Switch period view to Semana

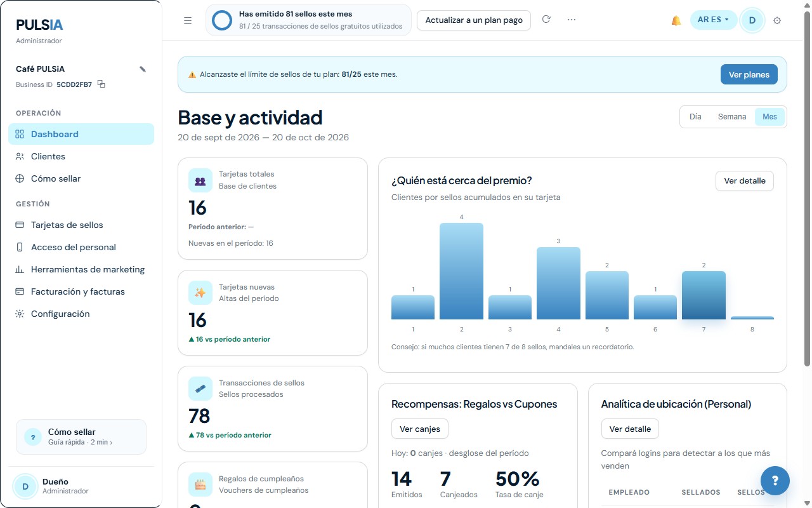pyautogui.click(x=732, y=117)
